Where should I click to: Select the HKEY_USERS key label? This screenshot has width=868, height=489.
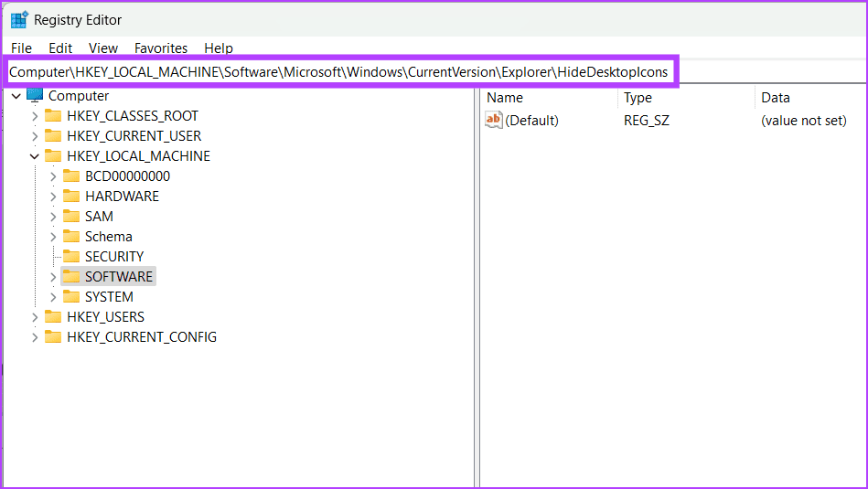(x=105, y=316)
